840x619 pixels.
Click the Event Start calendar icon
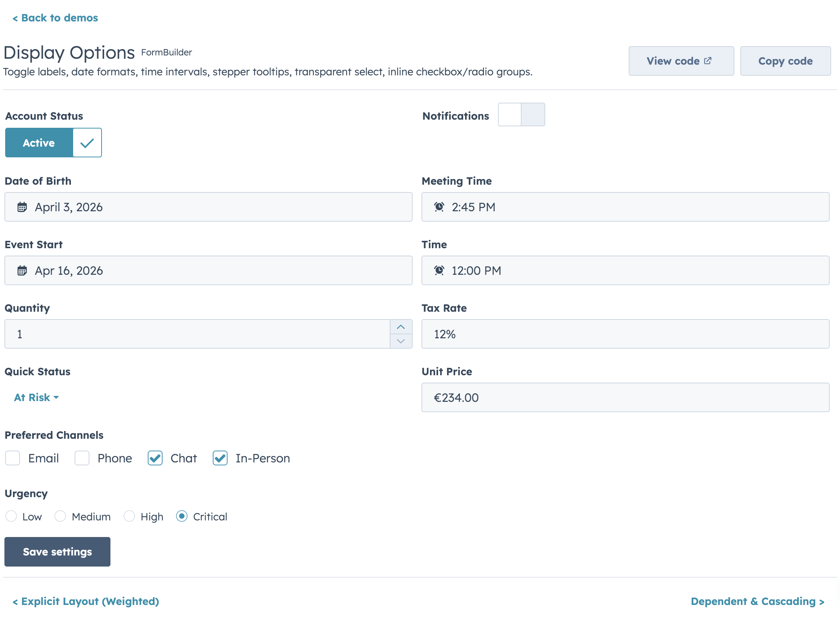tap(22, 270)
